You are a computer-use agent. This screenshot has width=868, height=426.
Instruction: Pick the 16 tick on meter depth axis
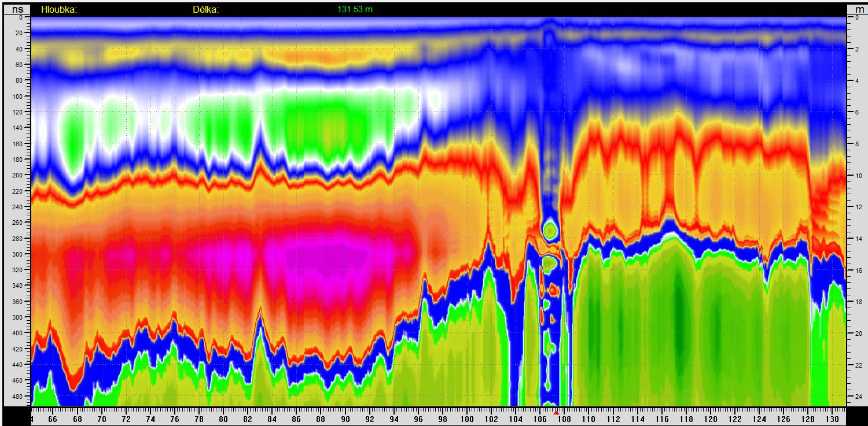[x=859, y=270]
